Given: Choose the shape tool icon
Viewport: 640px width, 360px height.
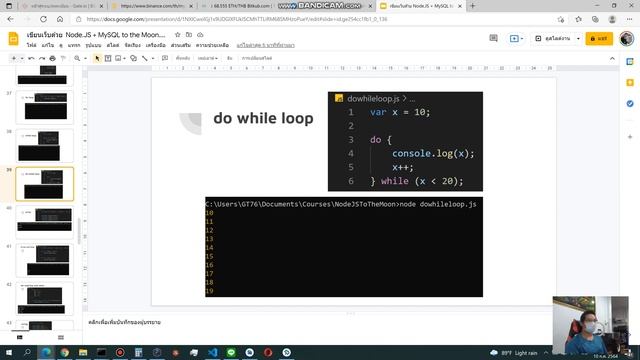Looking at the screenshot, I should (133, 58).
